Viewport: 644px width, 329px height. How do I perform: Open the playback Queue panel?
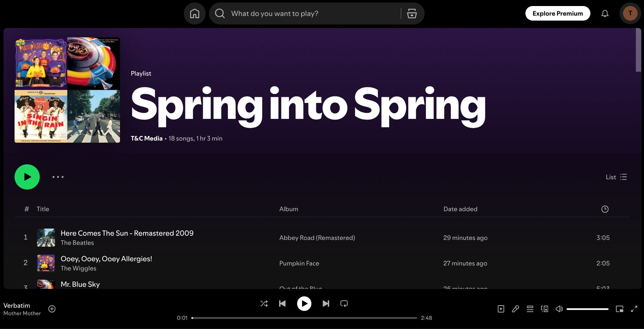pyautogui.click(x=530, y=309)
